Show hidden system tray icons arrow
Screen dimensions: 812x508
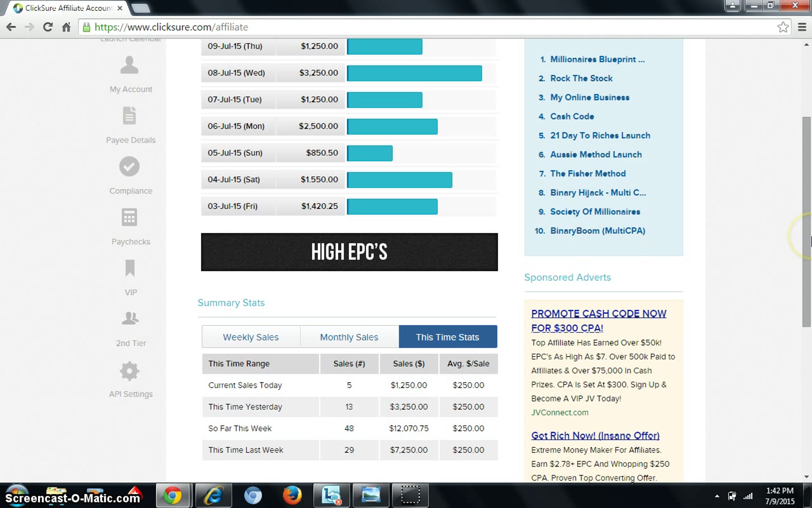pyautogui.click(x=717, y=496)
